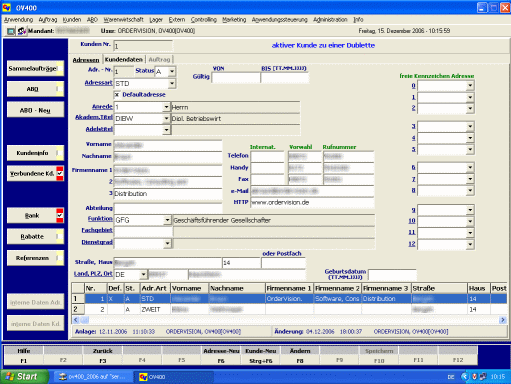Open the Anrede dropdown
The height and width of the screenshot is (384, 511).
point(166,107)
